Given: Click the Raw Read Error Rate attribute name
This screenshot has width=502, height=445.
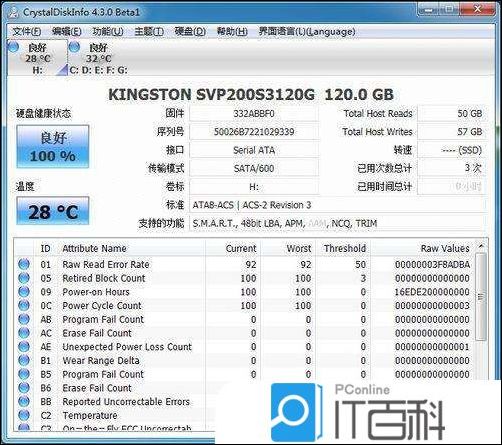Looking at the screenshot, I should [106, 264].
